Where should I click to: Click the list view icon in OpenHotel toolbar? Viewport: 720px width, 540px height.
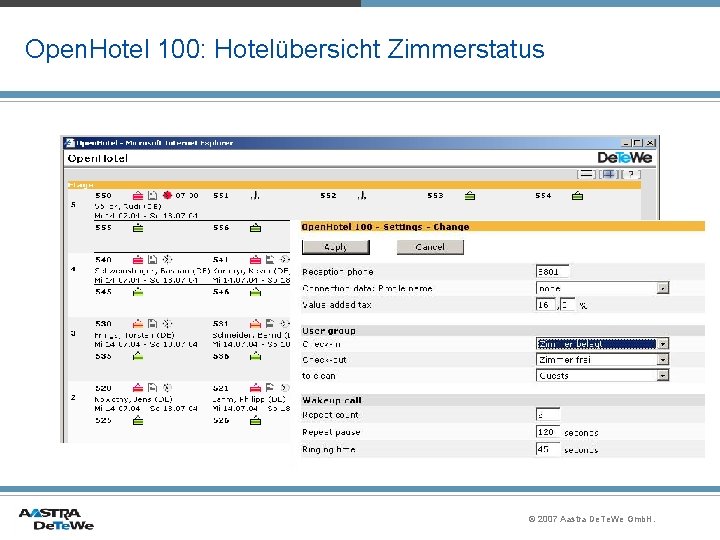pyautogui.click(x=586, y=174)
